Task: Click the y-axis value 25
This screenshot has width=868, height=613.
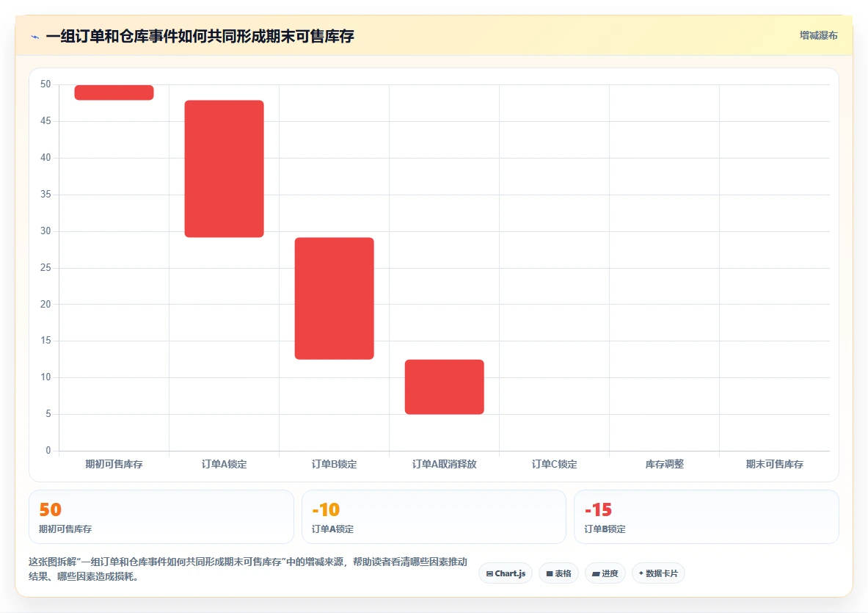Action: click(x=45, y=267)
